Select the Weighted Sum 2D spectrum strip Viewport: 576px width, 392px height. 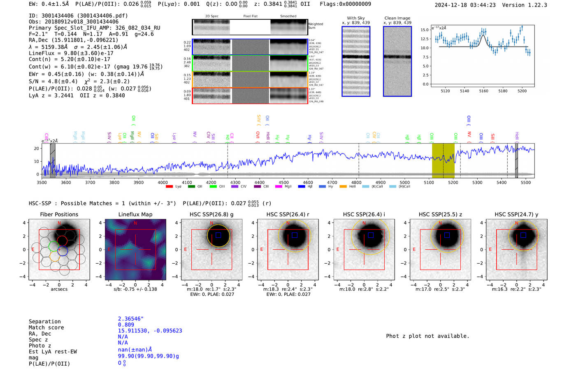[250, 27]
